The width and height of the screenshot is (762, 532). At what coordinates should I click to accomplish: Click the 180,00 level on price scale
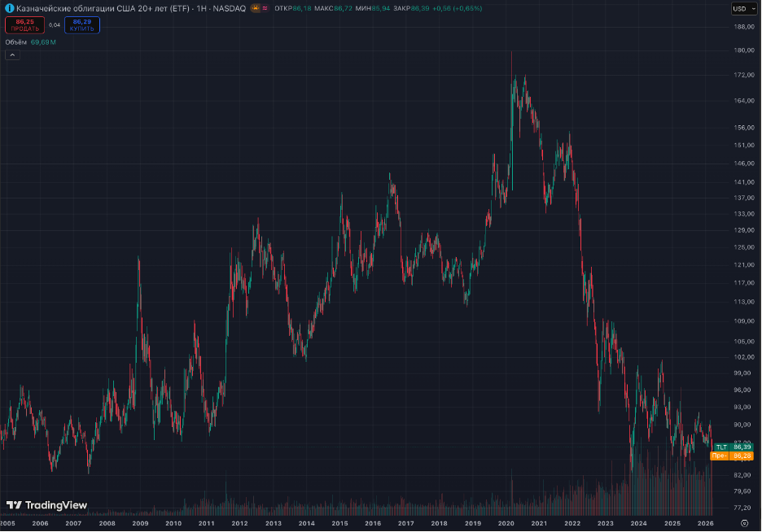click(744, 50)
